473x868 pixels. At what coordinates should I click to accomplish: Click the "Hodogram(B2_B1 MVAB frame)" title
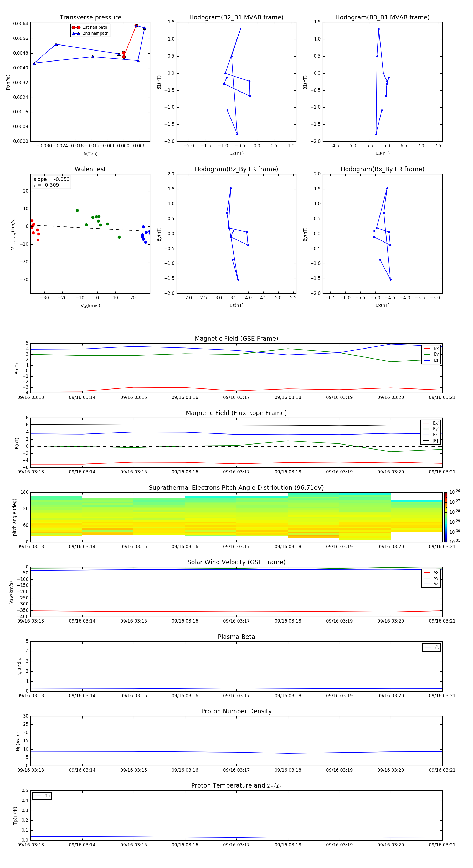pos(236,18)
